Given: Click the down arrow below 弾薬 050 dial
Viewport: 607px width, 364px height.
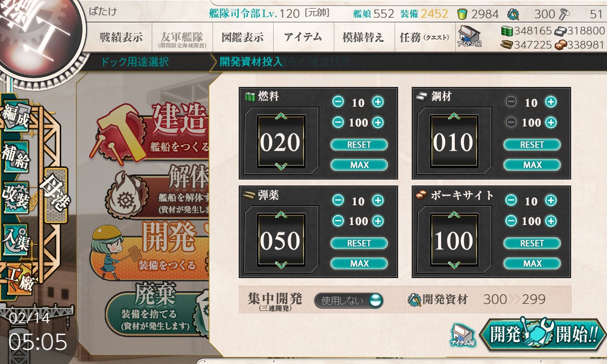Looking at the screenshot, I should point(281,265).
